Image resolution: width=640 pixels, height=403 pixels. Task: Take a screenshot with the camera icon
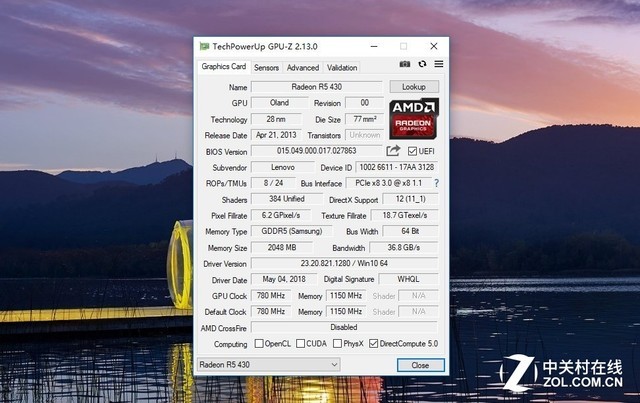(x=404, y=64)
